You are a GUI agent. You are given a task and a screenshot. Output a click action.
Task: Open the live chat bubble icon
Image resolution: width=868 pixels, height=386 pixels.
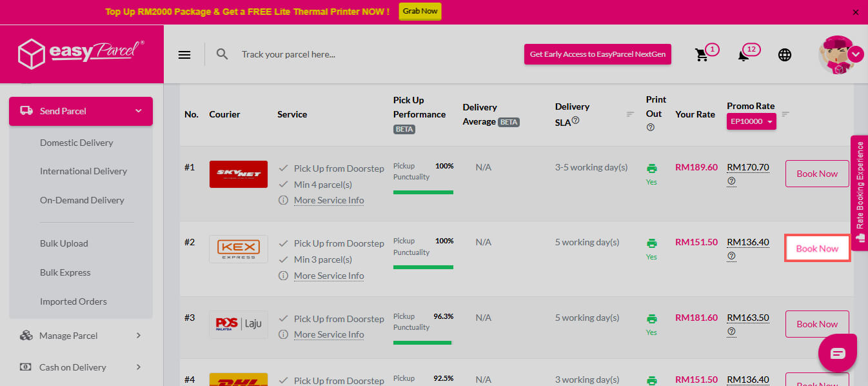click(837, 352)
